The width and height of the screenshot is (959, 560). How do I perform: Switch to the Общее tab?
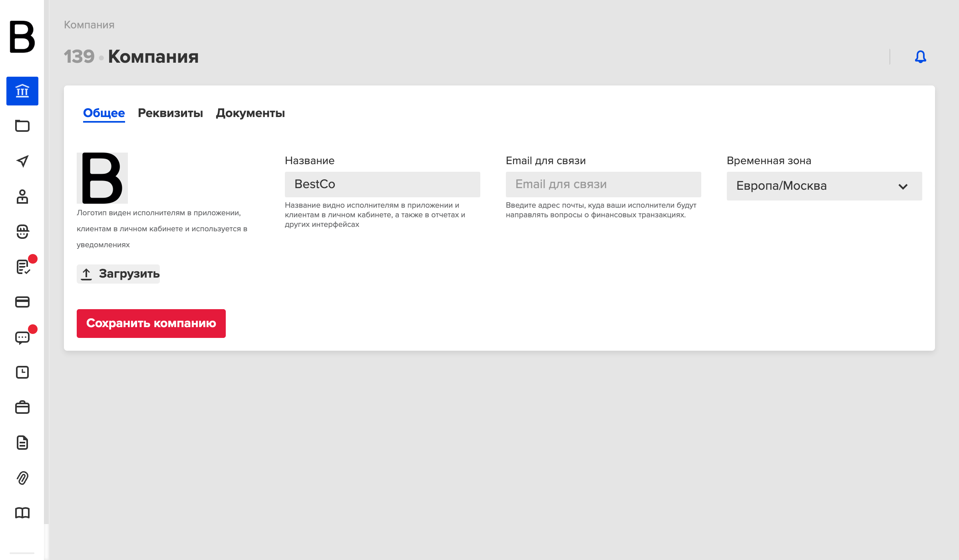click(x=104, y=113)
